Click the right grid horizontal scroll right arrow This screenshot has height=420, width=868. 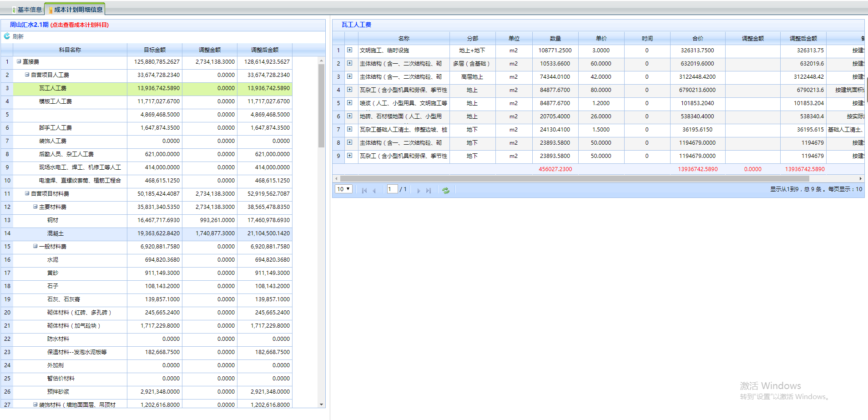[x=860, y=178]
